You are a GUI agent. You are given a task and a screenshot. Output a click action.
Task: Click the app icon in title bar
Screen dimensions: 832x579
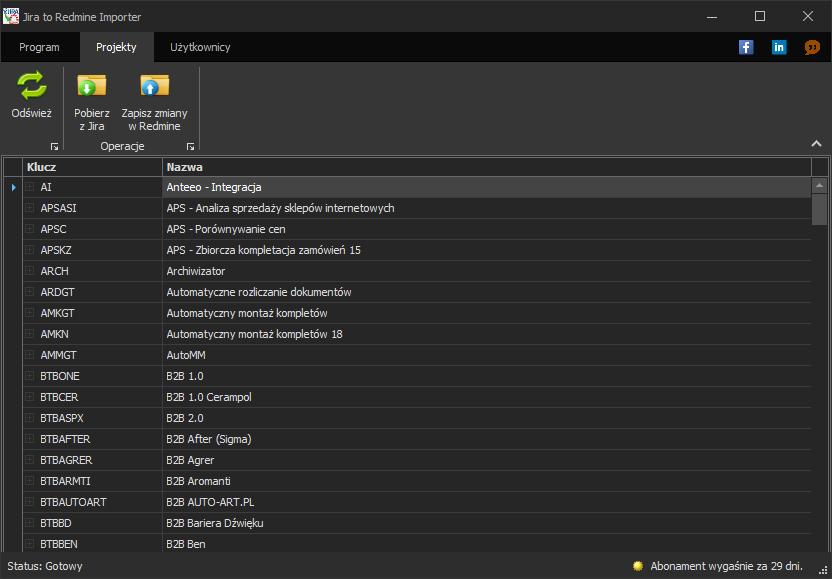click(11, 16)
